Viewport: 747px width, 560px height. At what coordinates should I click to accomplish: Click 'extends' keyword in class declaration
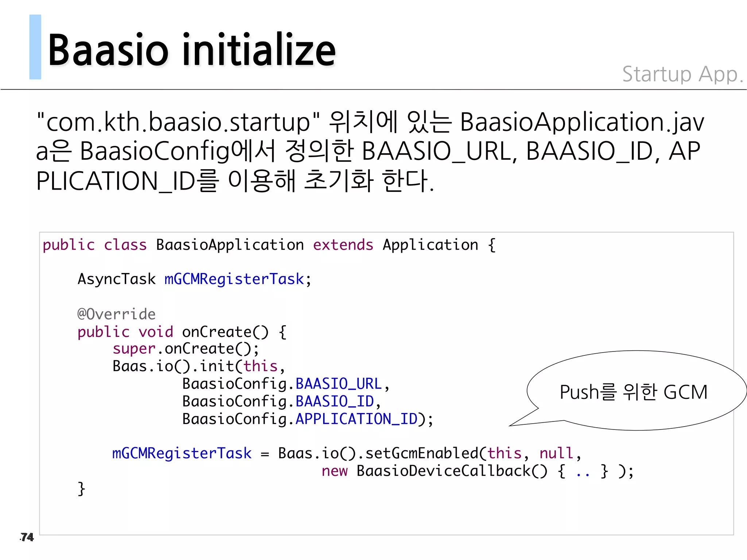pyautogui.click(x=343, y=245)
